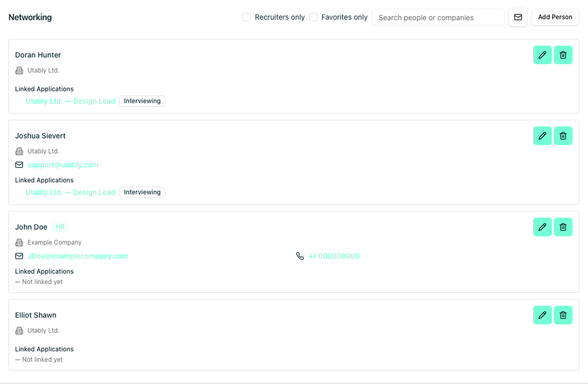
Task: Click JDoe@examplecompany.com email link
Action: point(77,256)
